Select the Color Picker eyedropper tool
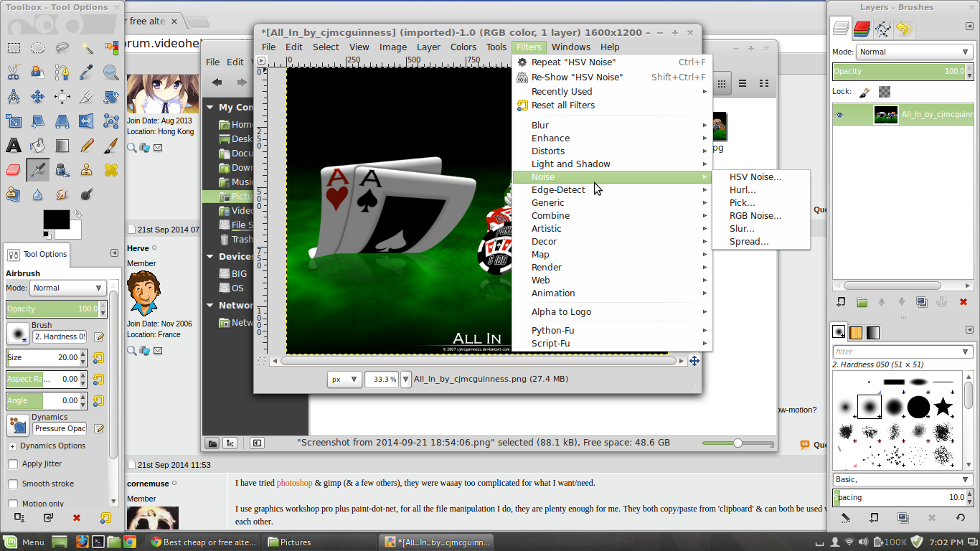This screenshot has width=980, height=551. coord(87,72)
